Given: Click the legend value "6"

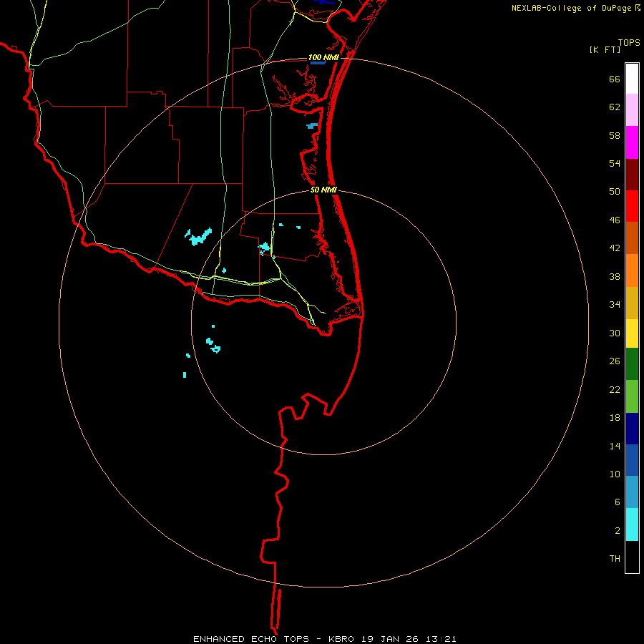Looking at the screenshot, I should click(617, 502).
